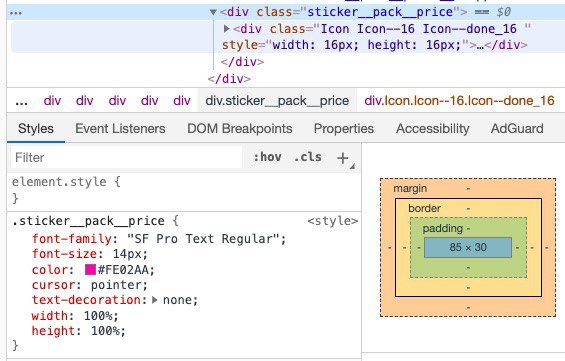The width and height of the screenshot is (565, 361).
Task: Click the width value 100%
Action: pos(97,316)
